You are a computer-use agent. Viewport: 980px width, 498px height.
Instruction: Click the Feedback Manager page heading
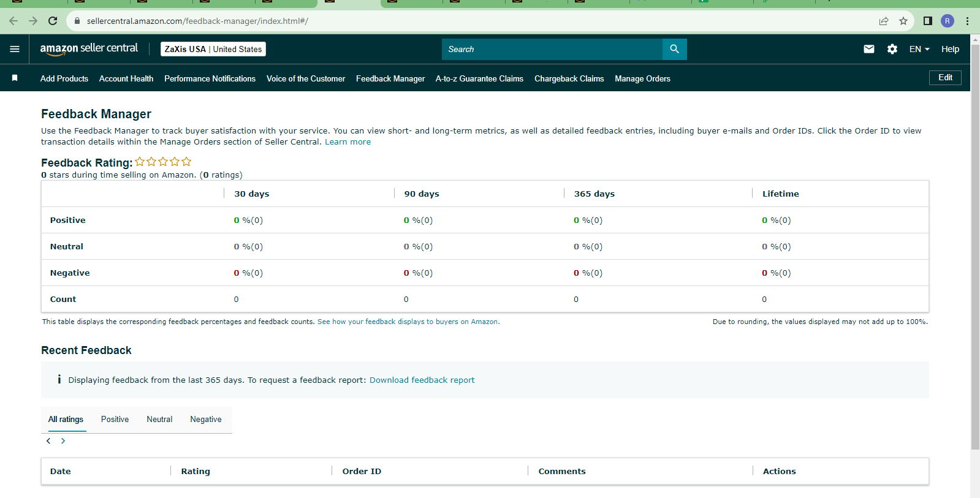pyautogui.click(x=96, y=114)
